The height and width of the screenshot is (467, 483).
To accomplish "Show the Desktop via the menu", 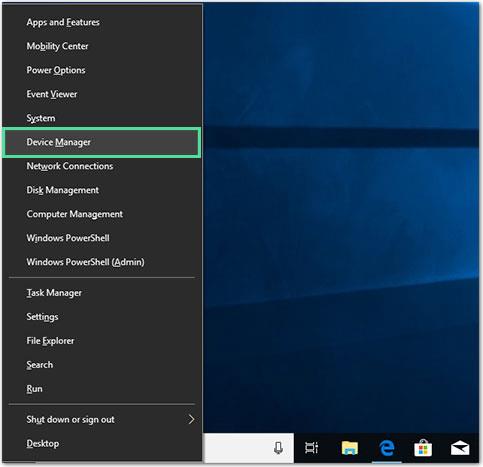I will pyautogui.click(x=102, y=444).
